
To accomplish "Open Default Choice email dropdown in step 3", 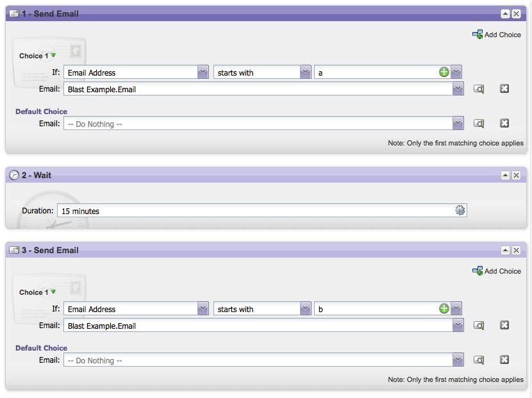I will [x=458, y=360].
